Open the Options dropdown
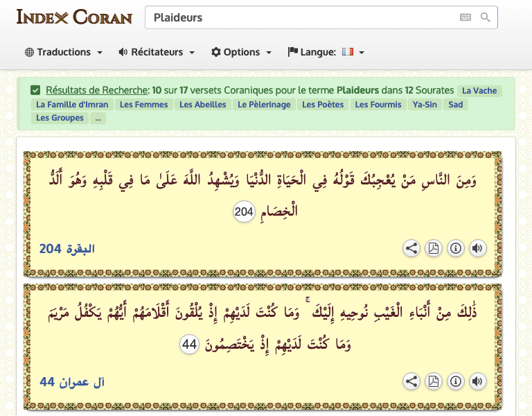Screen dimensions: 532x416 pyautogui.click(x=241, y=52)
